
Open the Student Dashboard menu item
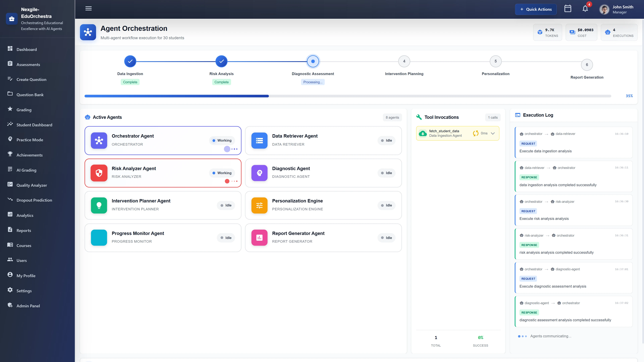click(x=34, y=125)
